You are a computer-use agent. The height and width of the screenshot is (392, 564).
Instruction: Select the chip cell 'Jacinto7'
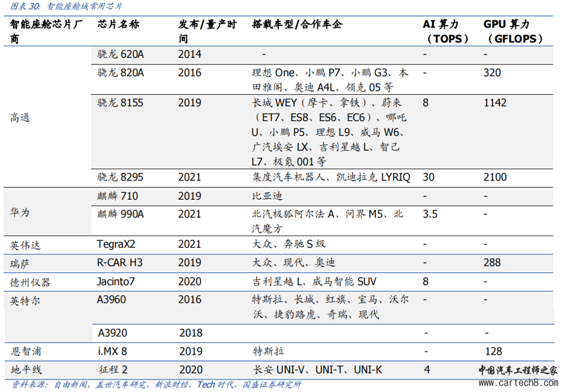tap(116, 281)
